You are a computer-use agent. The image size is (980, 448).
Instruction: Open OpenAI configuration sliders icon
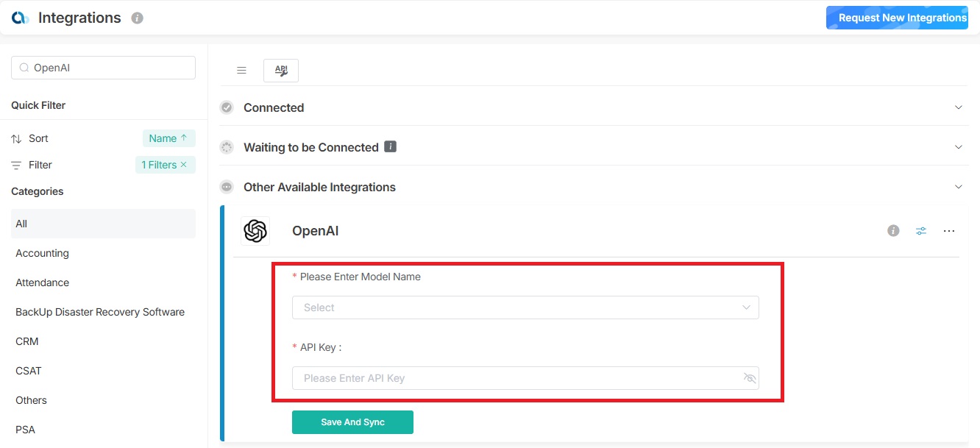921,231
